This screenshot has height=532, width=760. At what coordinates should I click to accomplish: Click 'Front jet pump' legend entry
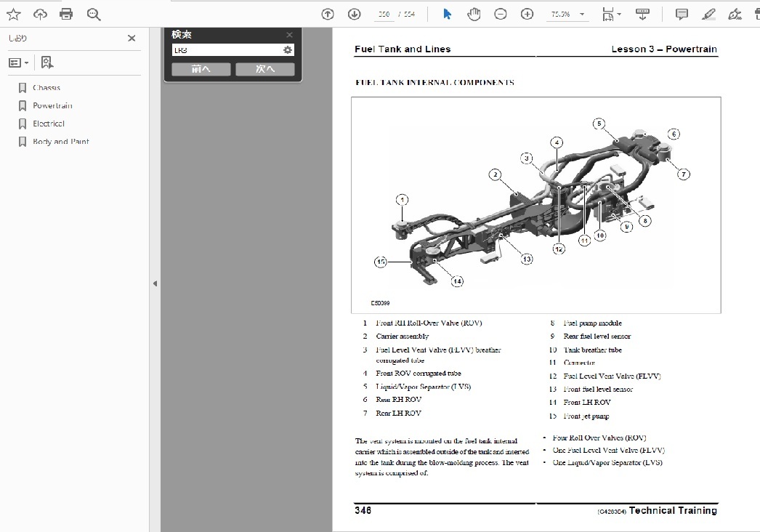pyautogui.click(x=586, y=416)
